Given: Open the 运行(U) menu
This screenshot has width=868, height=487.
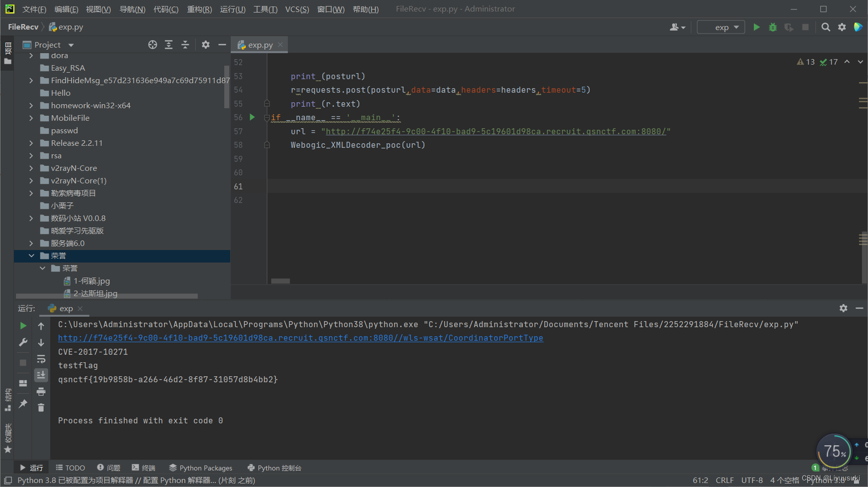Looking at the screenshot, I should [x=233, y=9].
